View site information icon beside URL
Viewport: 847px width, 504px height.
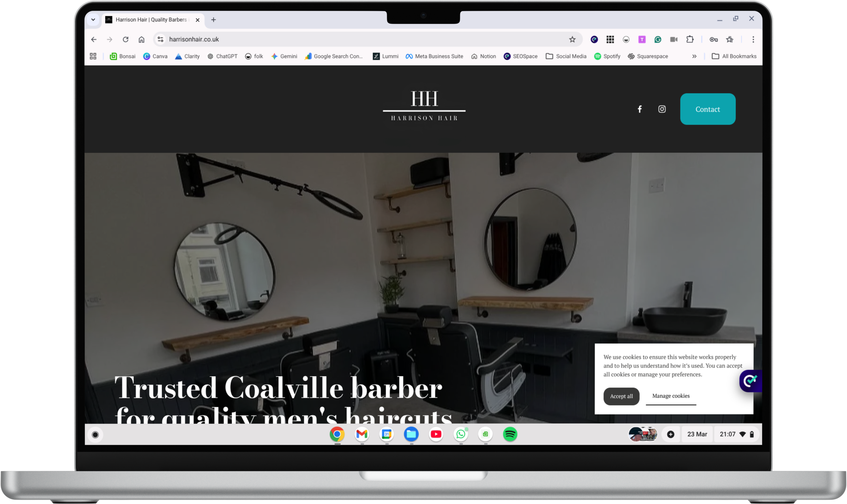coord(161,39)
